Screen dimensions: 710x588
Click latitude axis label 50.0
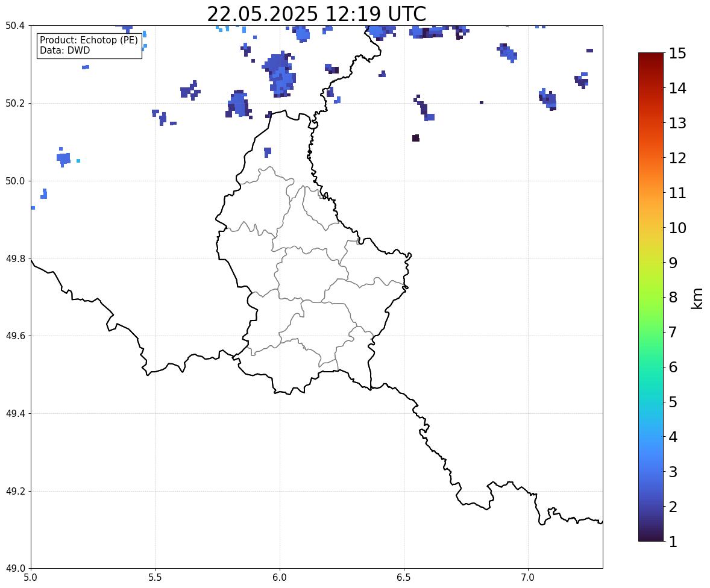click(15, 181)
